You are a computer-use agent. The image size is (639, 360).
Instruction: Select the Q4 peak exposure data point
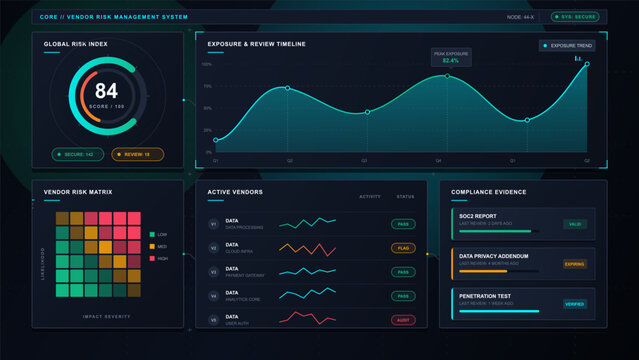click(447, 76)
